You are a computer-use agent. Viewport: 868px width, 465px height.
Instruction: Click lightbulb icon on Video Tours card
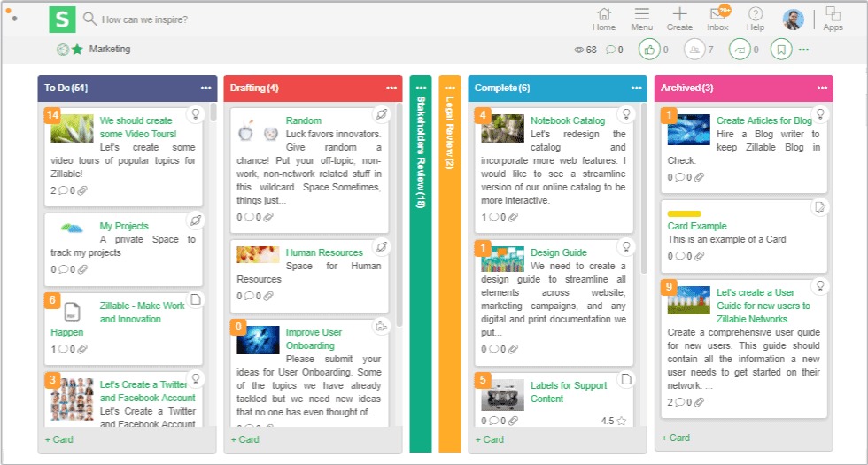(x=196, y=114)
